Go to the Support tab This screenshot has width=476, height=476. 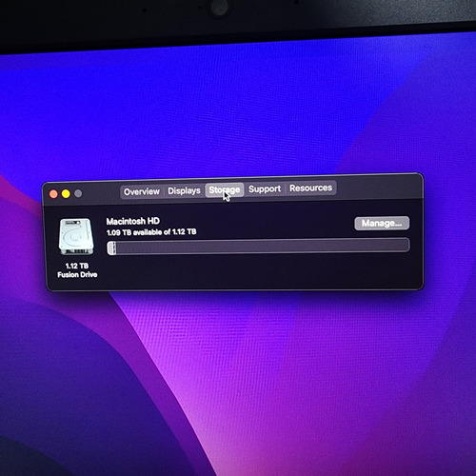[x=265, y=188]
